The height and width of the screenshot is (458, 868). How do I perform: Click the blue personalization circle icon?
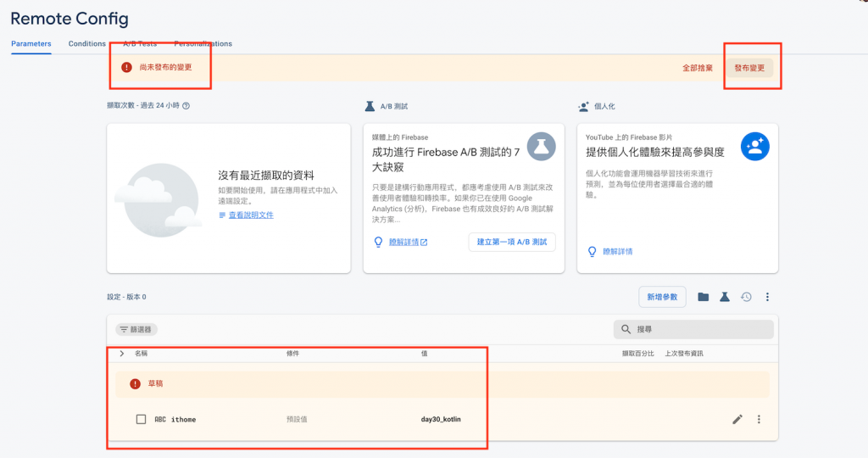[x=755, y=146]
